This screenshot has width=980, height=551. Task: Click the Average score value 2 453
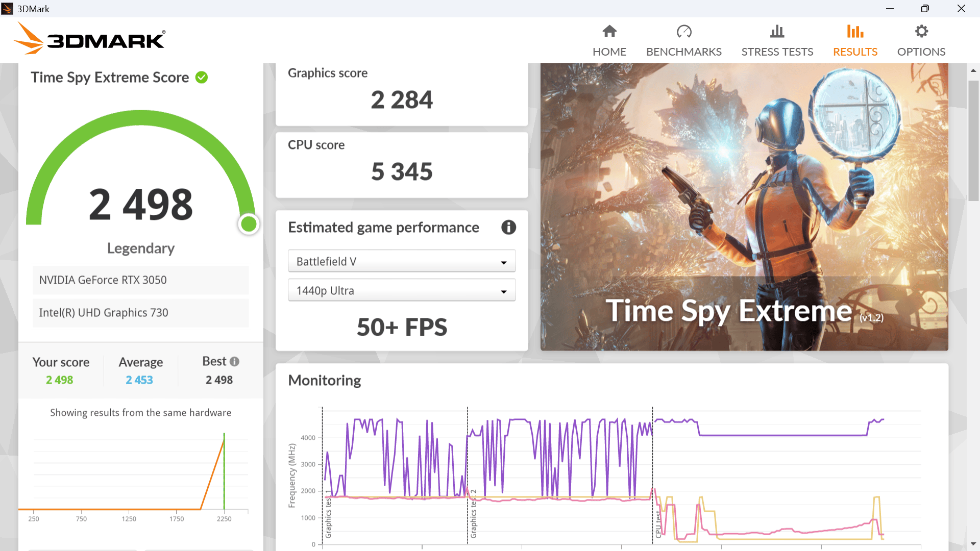point(139,380)
